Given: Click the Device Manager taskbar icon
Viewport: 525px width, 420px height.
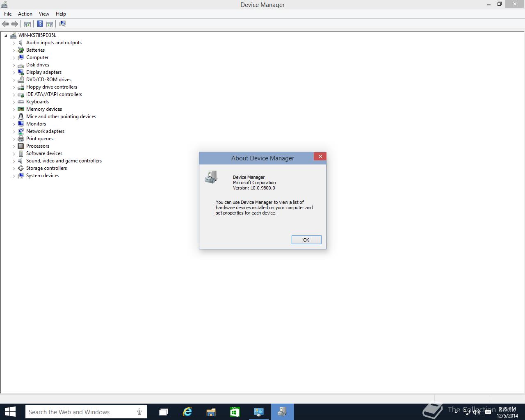Looking at the screenshot, I should click(x=283, y=412).
